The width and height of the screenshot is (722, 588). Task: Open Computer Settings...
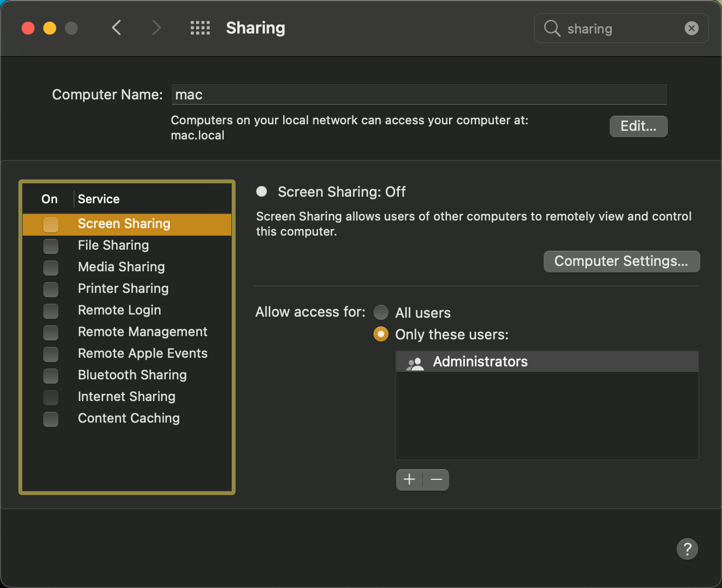click(x=621, y=262)
